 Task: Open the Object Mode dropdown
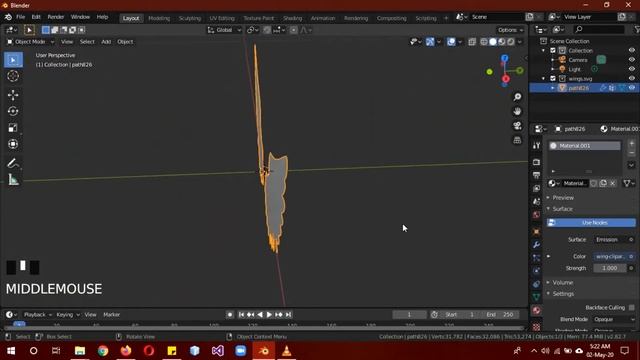[x=30, y=42]
